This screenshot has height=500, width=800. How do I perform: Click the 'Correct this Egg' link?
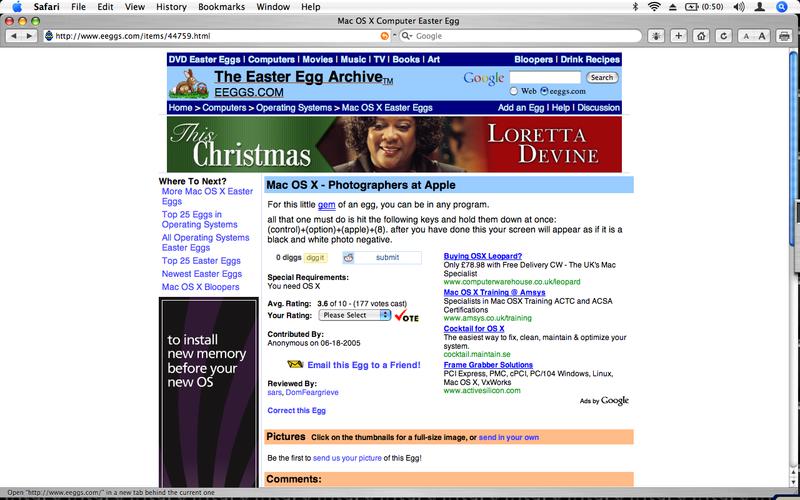pyautogui.click(x=295, y=411)
